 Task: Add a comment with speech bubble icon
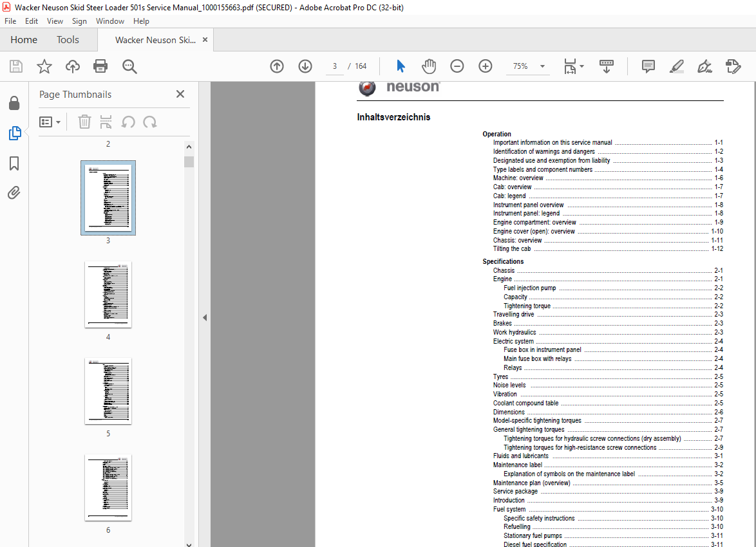tap(648, 66)
